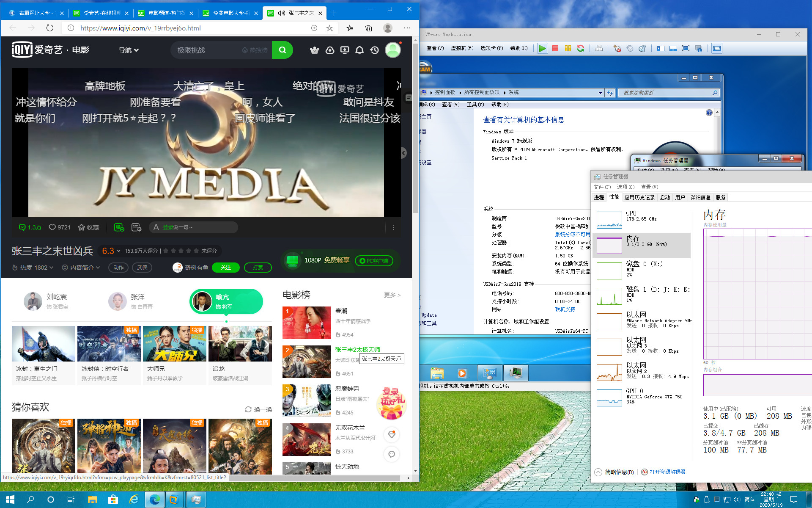Click the video side panel collapse arrow
Screen dimensions: 812x508
403,153
